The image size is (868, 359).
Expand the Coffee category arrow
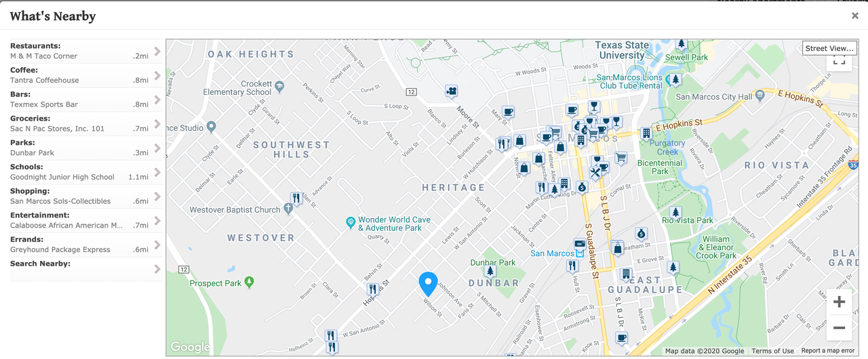(x=157, y=75)
